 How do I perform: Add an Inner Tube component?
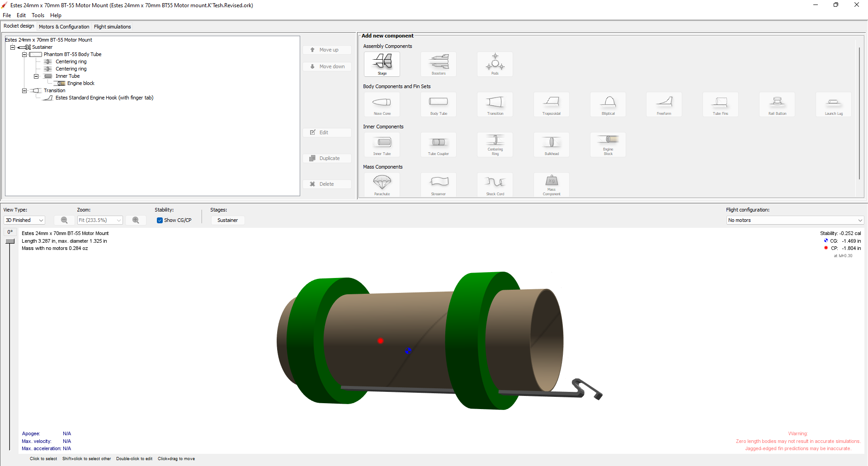382,145
